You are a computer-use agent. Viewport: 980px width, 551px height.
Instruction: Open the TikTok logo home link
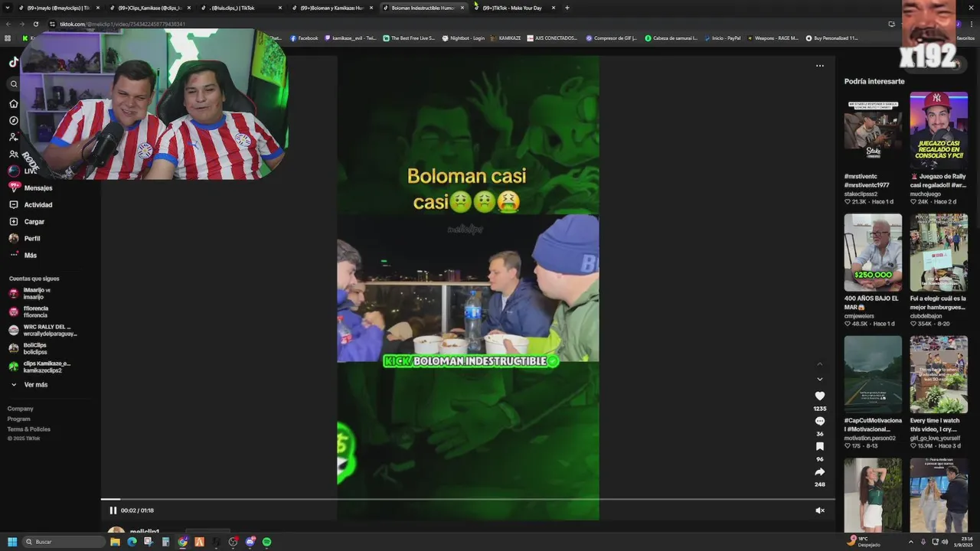pos(13,63)
